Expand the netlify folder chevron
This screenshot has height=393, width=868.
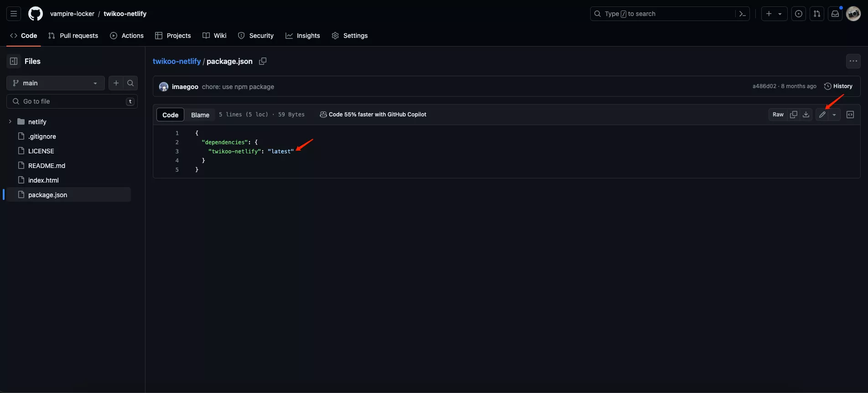tap(10, 121)
